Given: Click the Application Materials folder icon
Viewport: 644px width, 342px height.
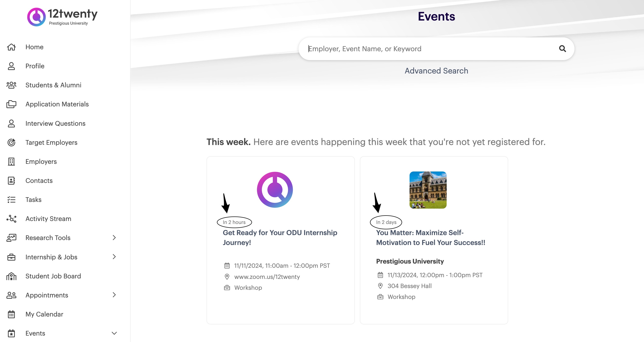Looking at the screenshot, I should 11,104.
